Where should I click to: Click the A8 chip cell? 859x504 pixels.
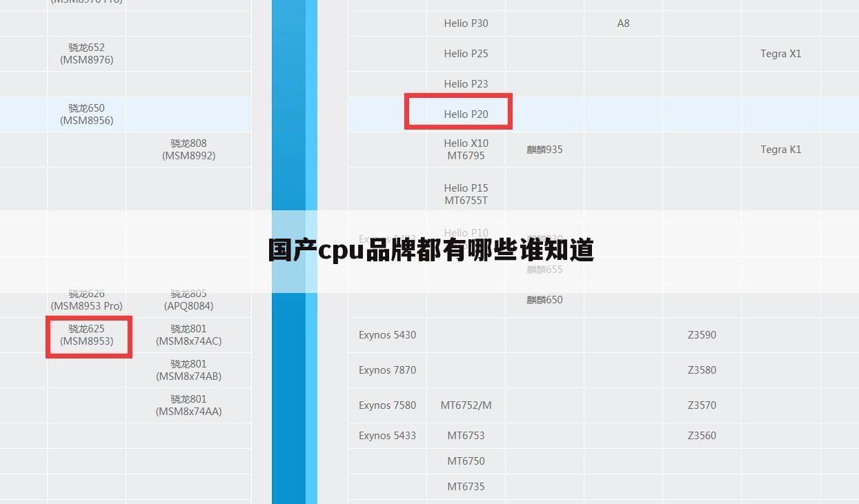point(623,23)
